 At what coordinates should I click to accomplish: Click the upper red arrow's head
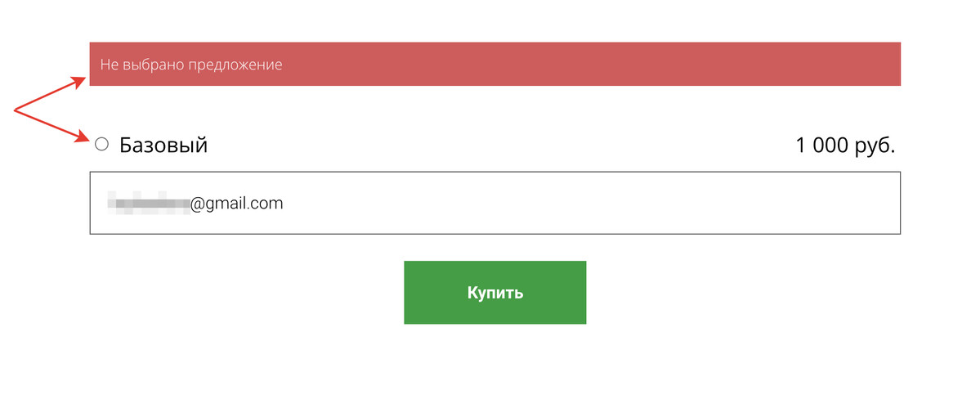(81, 81)
